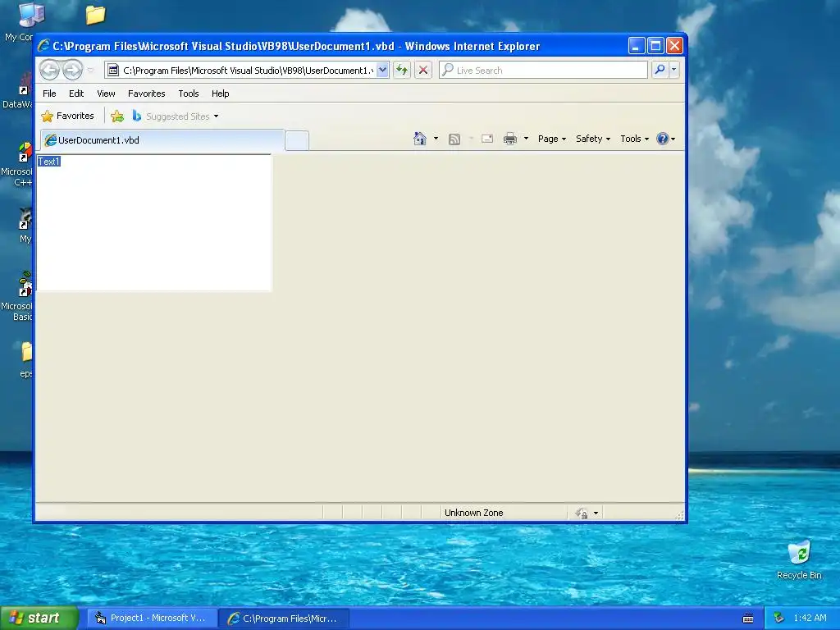
Task: Maximize the Internet Explorer window
Action: 655,46
